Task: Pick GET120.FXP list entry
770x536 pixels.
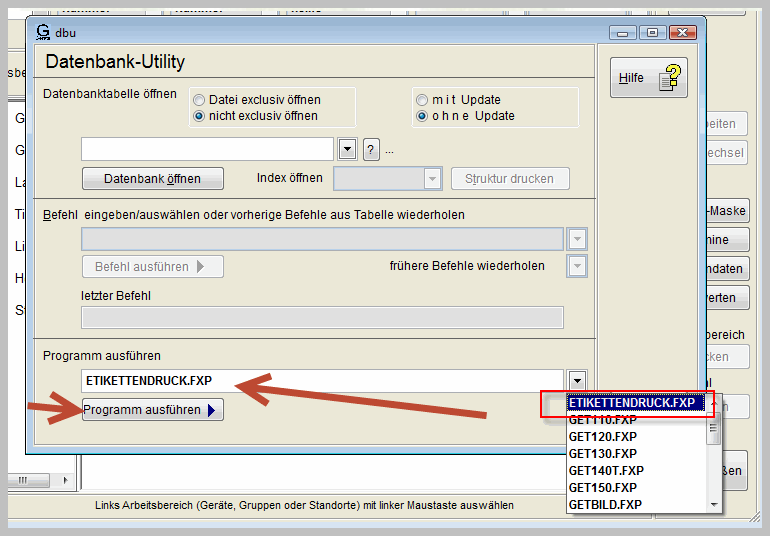Action: pyautogui.click(x=602, y=437)
